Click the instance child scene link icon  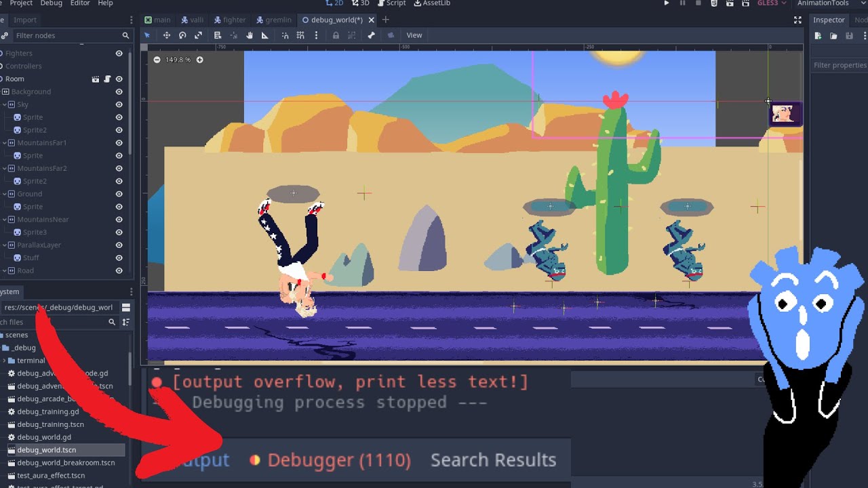coord(4,35)
